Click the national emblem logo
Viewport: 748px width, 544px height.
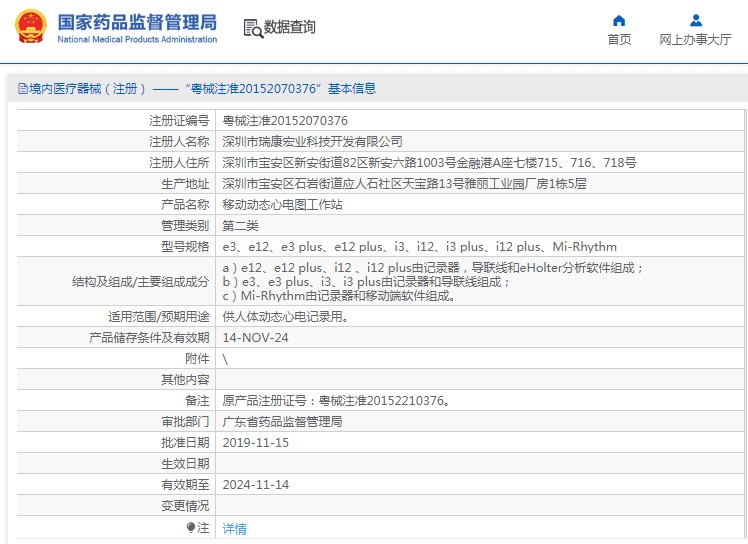pos(31,27)
